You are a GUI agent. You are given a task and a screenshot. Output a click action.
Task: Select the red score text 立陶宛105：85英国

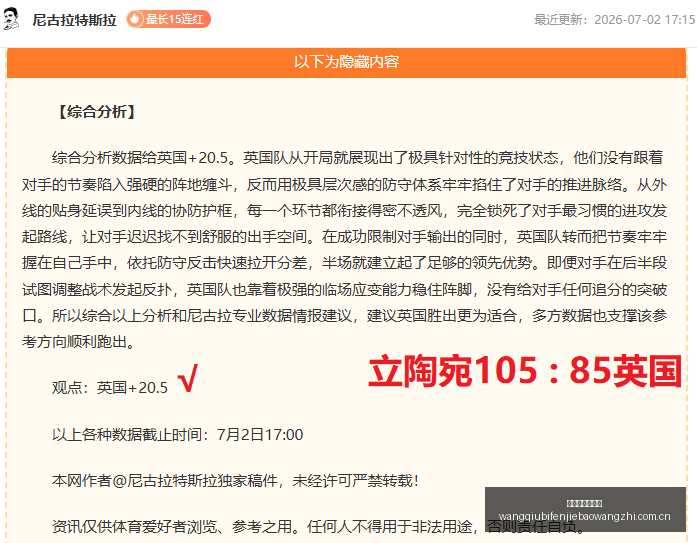525,371
